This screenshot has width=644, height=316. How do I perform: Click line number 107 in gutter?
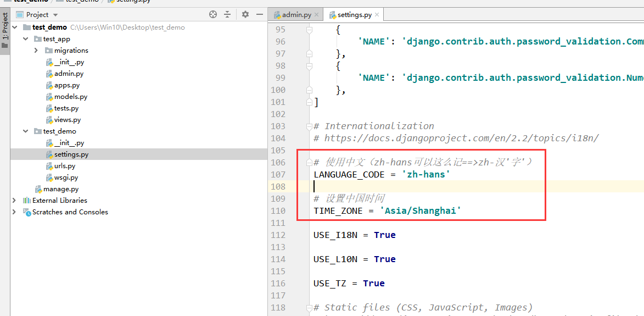pos(278,175)
